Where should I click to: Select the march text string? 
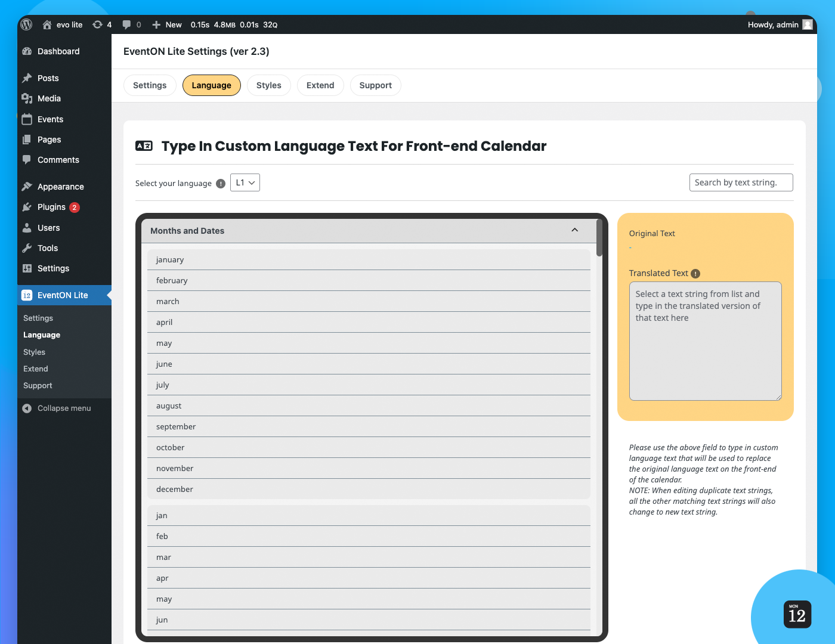click(369, 301)
